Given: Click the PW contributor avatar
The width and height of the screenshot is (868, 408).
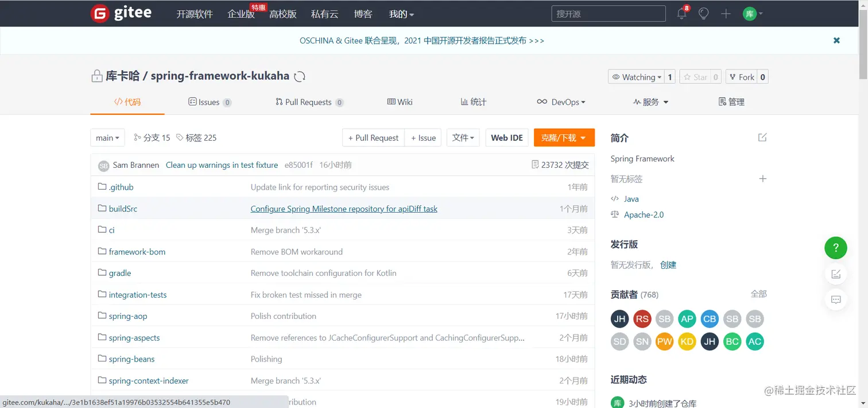Looking at the screenshot, I should pyautogui.click(x=664, y=342).
